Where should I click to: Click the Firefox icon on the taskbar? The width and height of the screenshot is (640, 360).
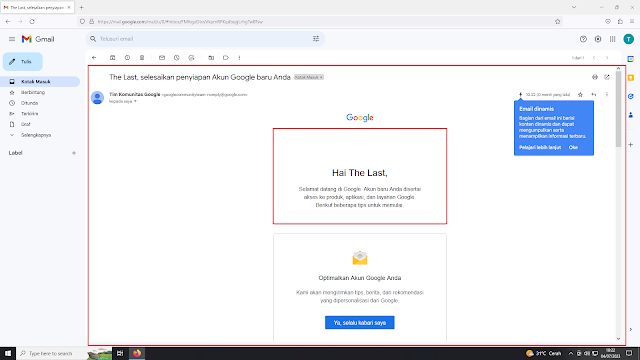(137, 353)
